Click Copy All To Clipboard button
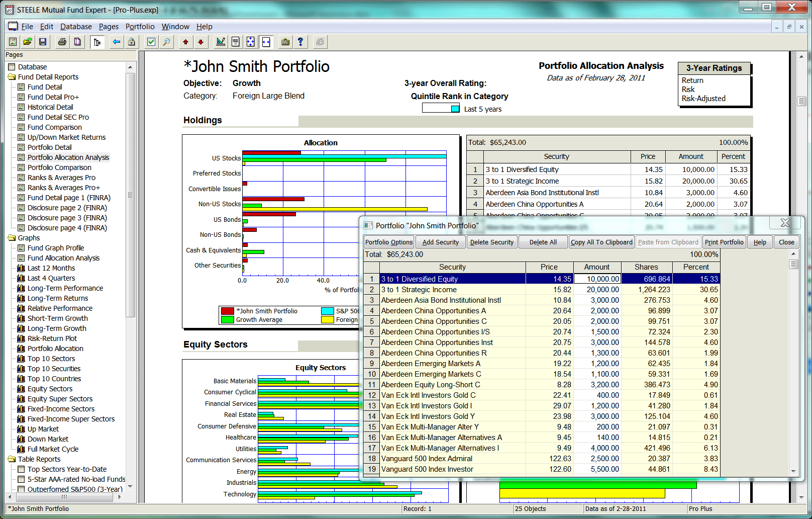The height and width of the screenshot is (519, 812). pos(601,242)
